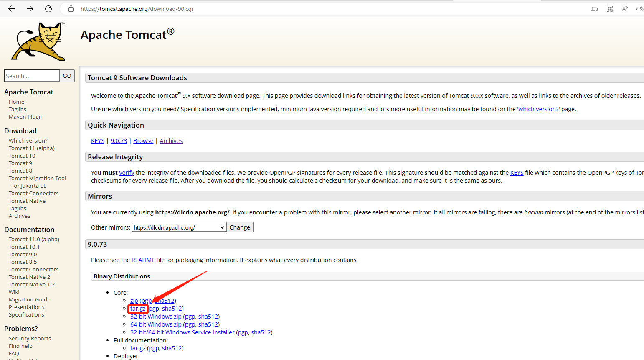644x360 pixels.
Task: Open sha512 for 32-bit Windows zip
Action: [208, 317]
